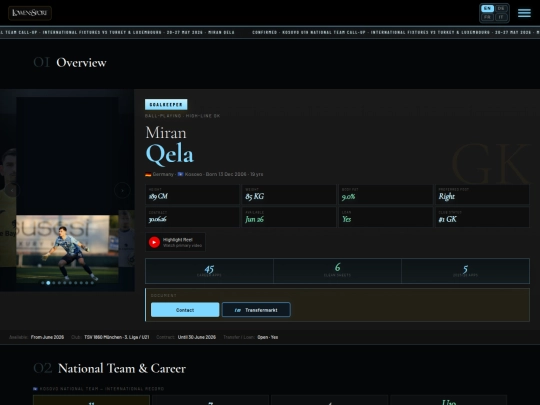Switch language to DE
The height and width of the screenshot is (405, 540).
[x=501, y=8]
